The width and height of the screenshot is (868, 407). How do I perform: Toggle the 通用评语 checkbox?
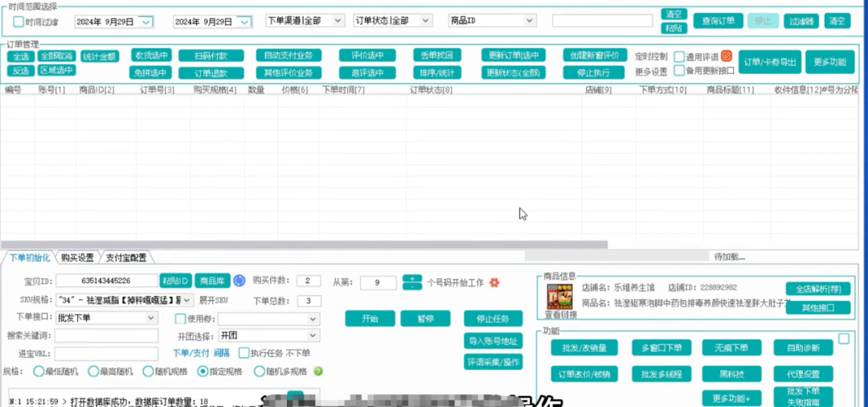tap(679, 56)
